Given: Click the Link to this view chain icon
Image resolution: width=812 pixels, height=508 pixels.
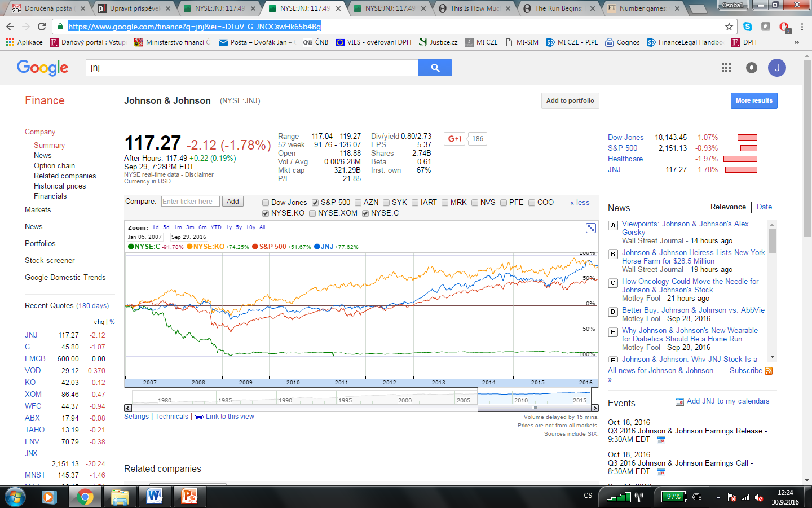Looking at the screenshot, I should coord(199,417).
